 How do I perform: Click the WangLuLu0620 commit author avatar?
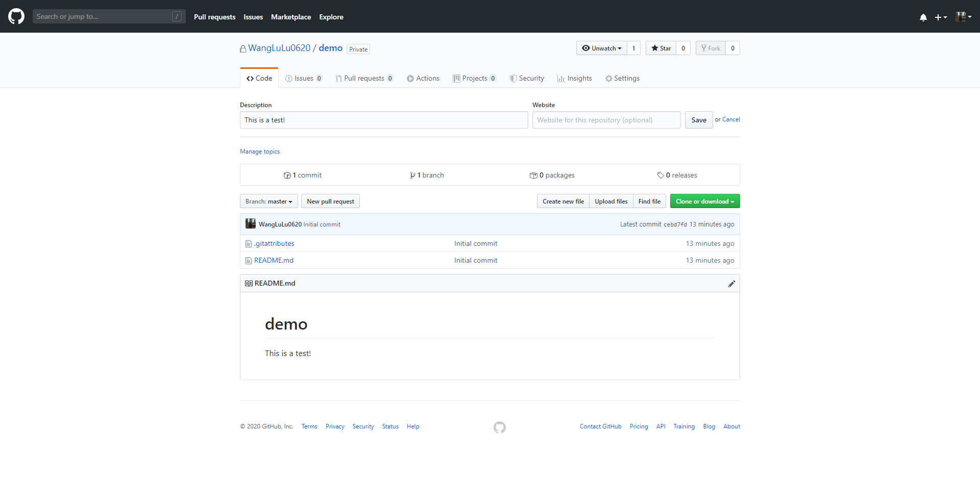(251, 223)
